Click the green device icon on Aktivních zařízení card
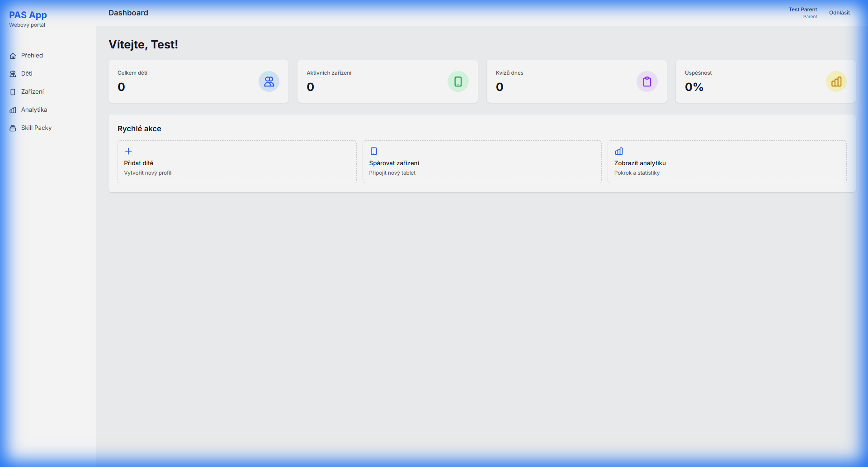 point(458,81)
